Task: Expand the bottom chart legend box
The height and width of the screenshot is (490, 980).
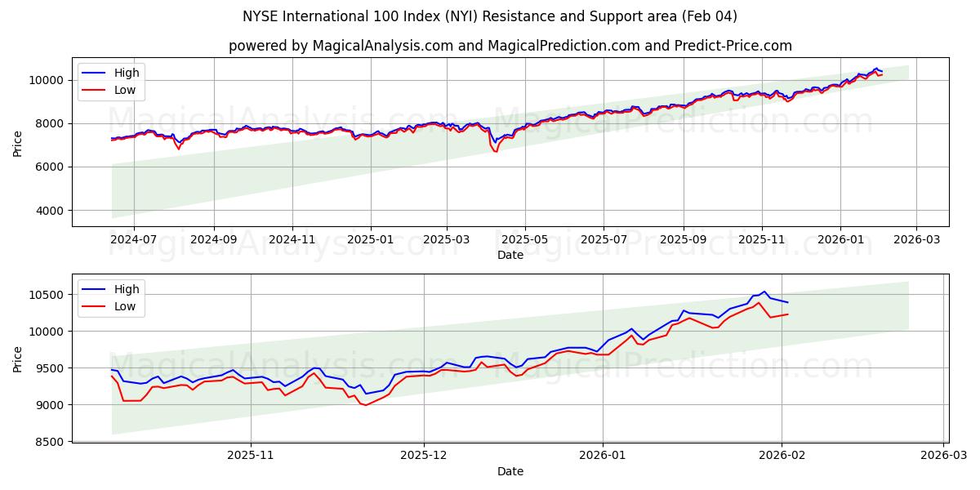Action: 113,296
